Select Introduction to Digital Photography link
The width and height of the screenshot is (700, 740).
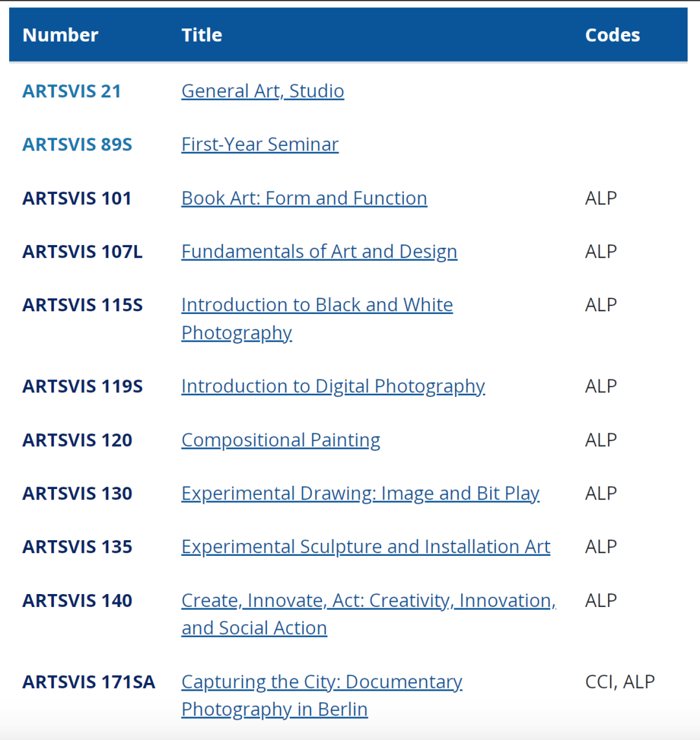(333, 386)
